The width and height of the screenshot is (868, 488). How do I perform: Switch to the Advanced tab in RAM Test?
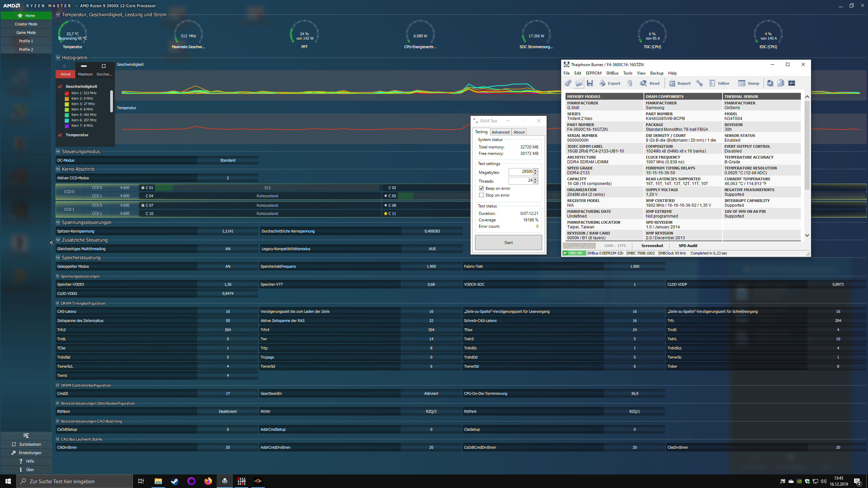(x=500, y=132)
